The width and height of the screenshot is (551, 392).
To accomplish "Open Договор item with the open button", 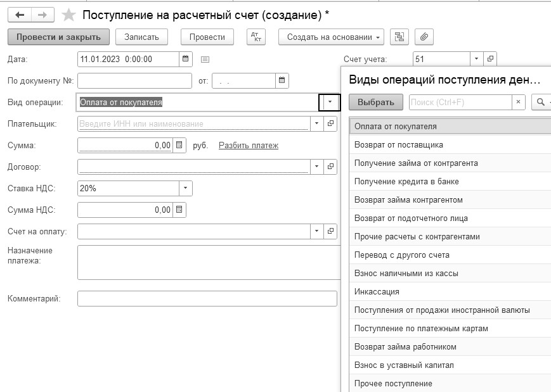I will coord(330,167).
